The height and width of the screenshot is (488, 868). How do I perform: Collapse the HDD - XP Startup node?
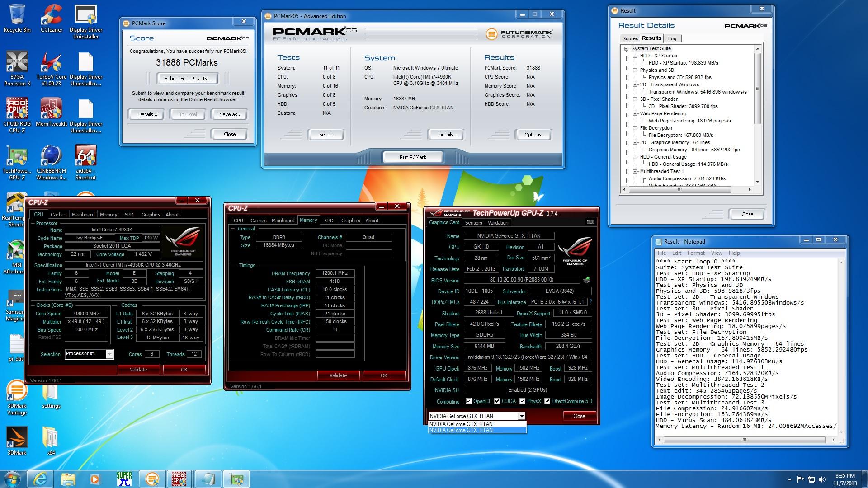(x=635, y=56)
